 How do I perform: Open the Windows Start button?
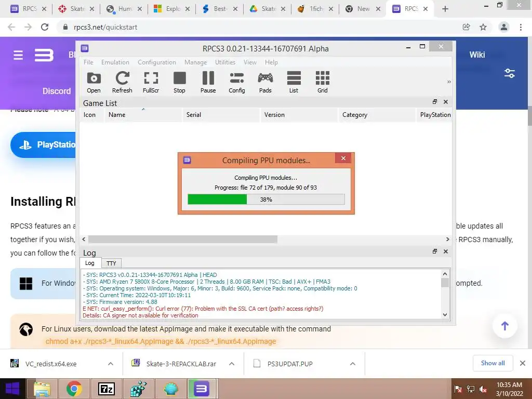coord(12,389)
